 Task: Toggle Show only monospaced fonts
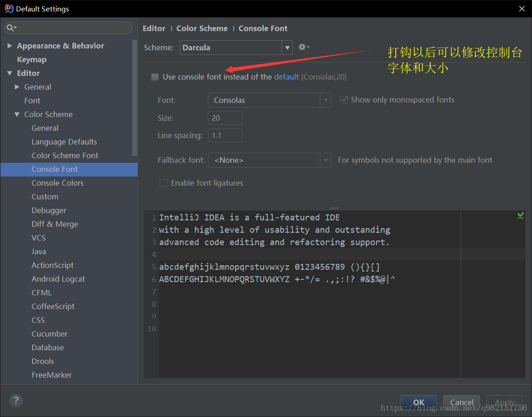344,100
